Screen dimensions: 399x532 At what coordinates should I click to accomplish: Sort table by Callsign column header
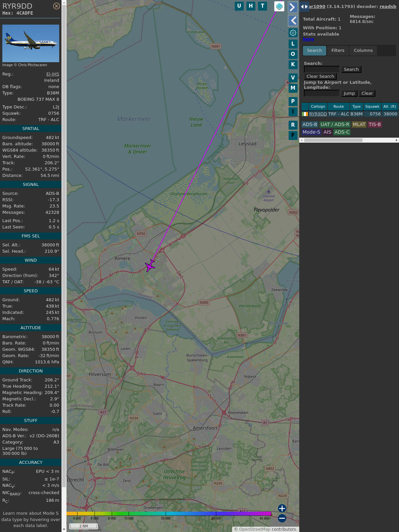coord(318,106)
